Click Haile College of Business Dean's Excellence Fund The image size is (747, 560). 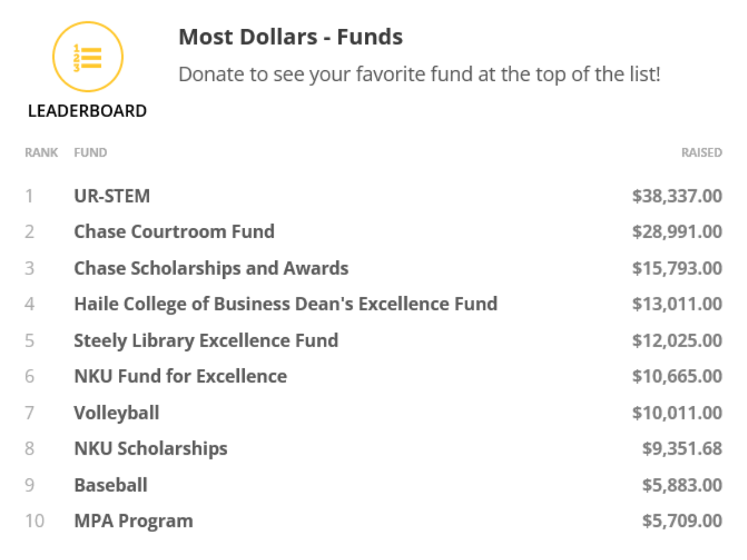pos(286,304)
